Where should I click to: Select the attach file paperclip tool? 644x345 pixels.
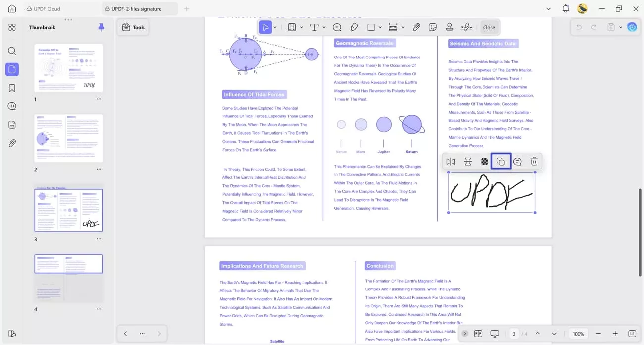[x=416, y=27]
